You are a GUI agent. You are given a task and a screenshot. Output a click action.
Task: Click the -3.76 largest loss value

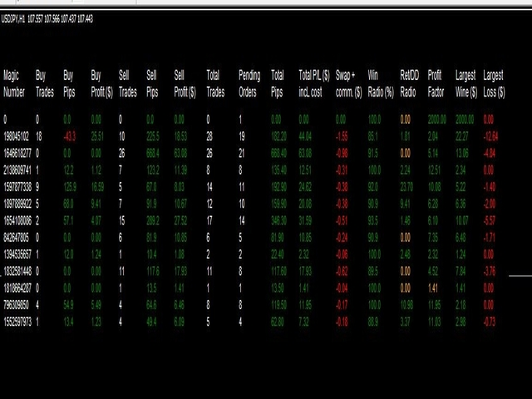(x=490, y=272)
